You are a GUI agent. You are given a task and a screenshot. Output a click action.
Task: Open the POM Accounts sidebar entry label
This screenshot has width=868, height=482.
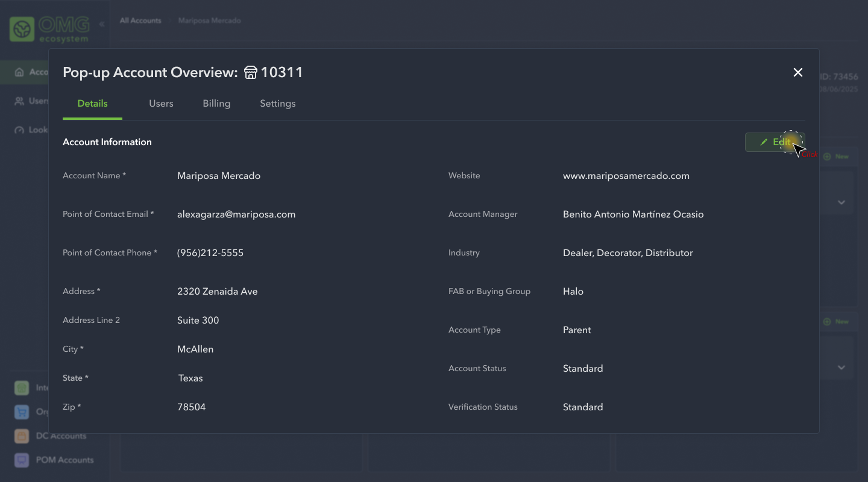tap(64, 460)
